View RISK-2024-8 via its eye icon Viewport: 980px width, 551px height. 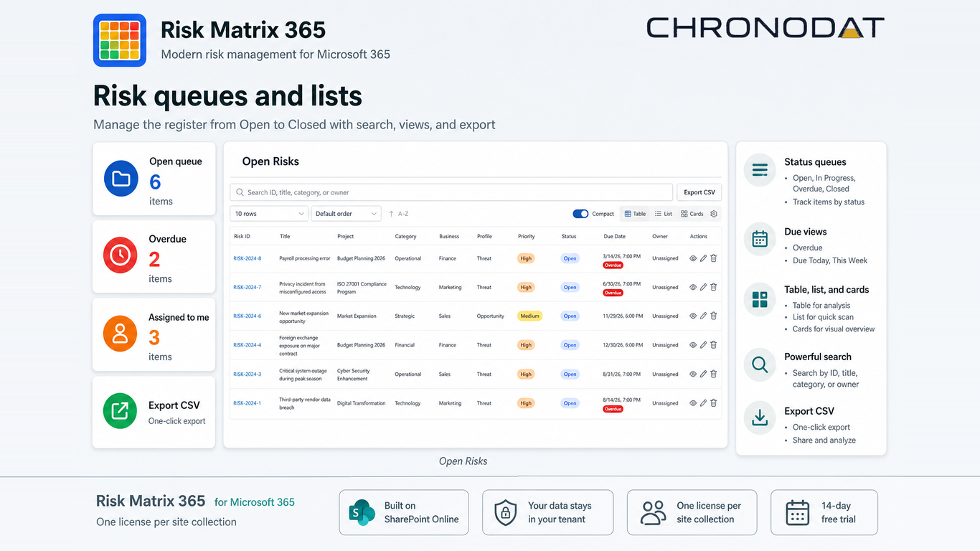693,258
